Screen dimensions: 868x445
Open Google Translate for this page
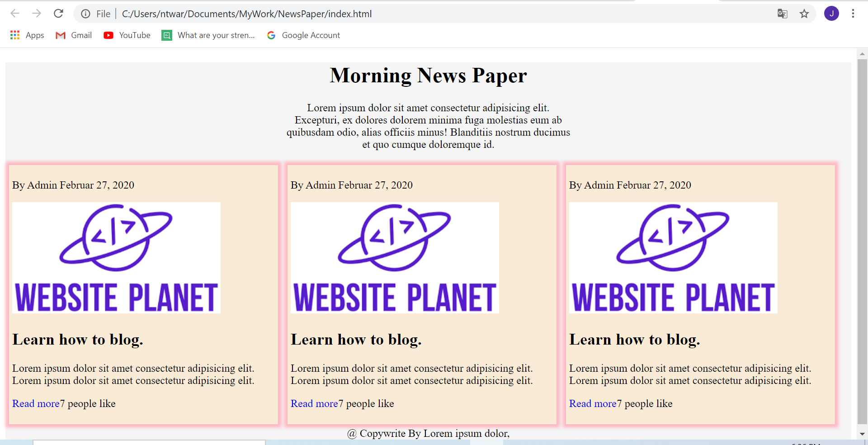pyautogui.click(x=782, y=14)
